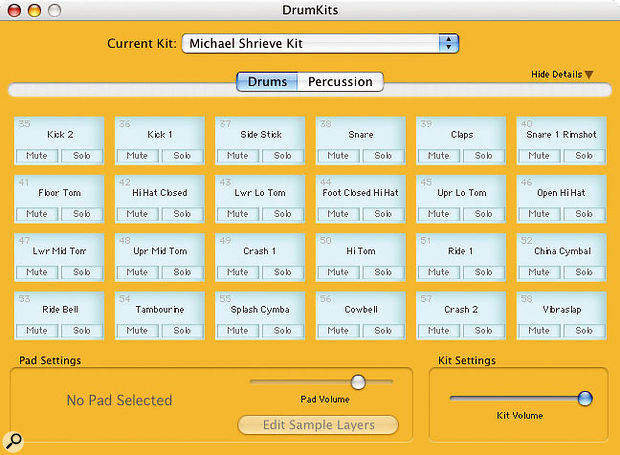Image resolution: width=620 pixels, height=455 pixels.
Task: Mute the Lwr Lo Tom pad
Action: 238,214
